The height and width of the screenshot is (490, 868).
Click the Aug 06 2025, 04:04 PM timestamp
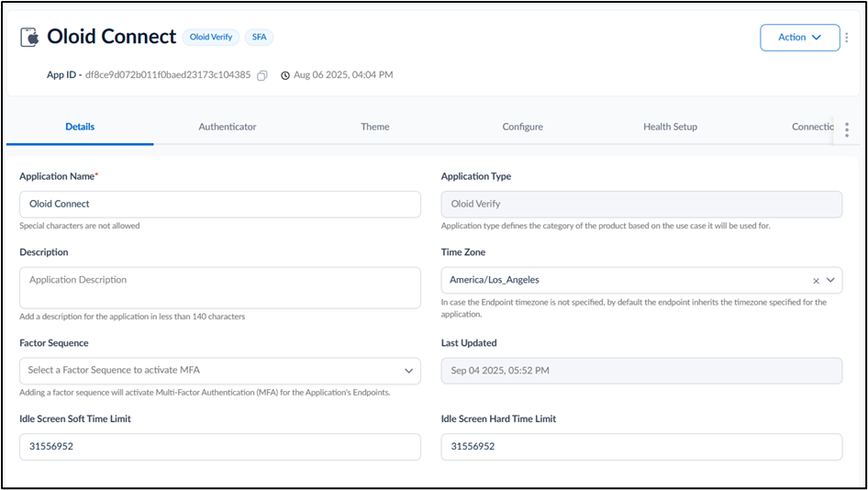[343, 74]
